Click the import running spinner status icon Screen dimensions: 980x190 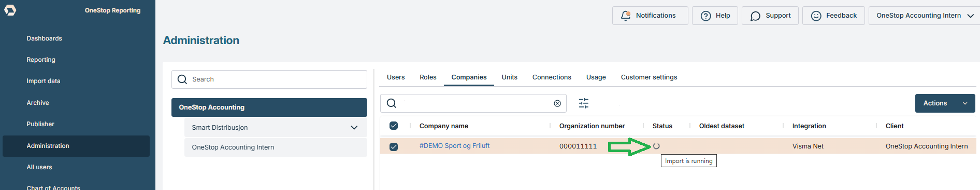(x=656, y=146)
